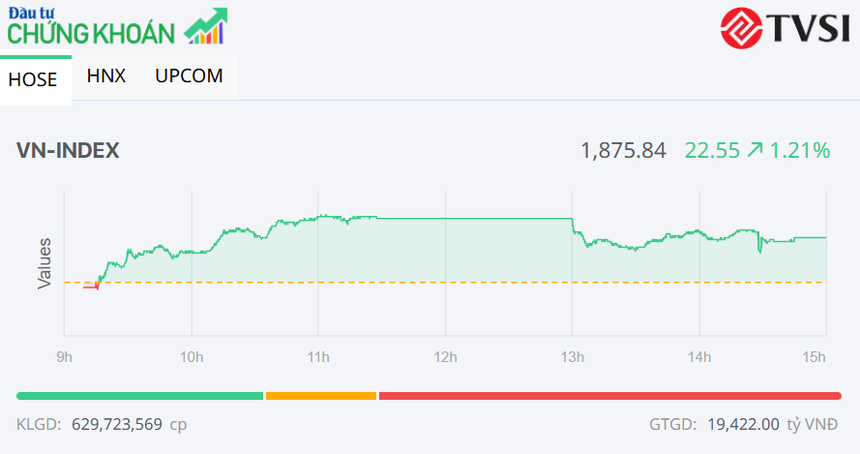
Task: Click the red decliners bar segment
Action: (x=609, y=396)
